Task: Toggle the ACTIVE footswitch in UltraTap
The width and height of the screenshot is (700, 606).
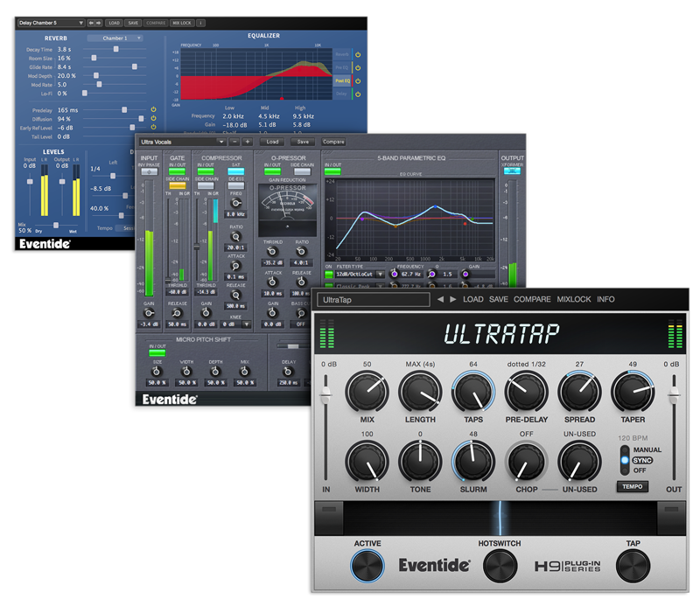Action: click(367, 566)
